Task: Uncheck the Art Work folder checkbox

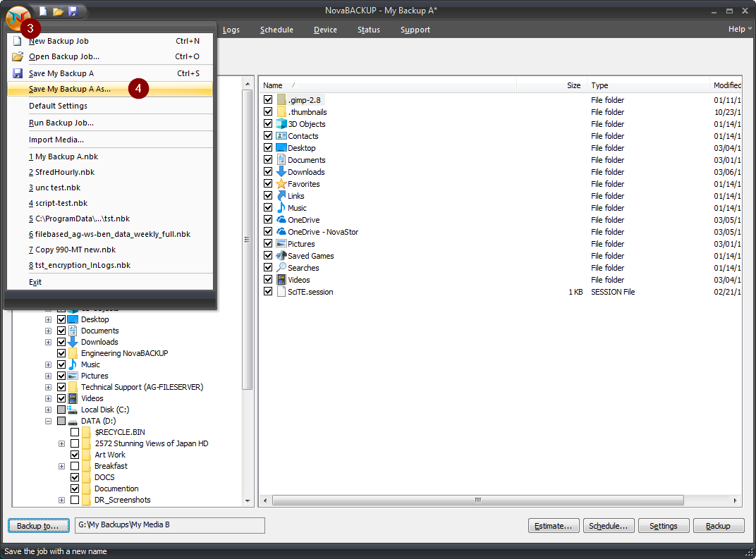Action: (x=75, y=455)
